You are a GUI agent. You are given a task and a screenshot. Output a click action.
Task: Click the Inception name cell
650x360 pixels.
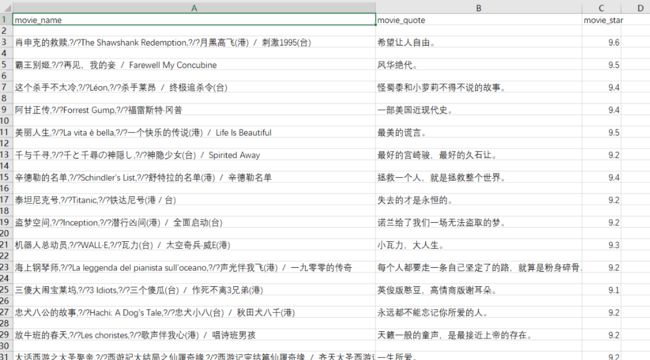coord(194,222)
